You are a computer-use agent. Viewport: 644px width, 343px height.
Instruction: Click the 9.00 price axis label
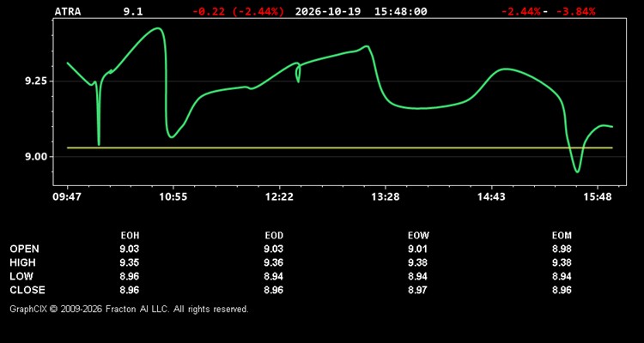click(x=36, y=157)
